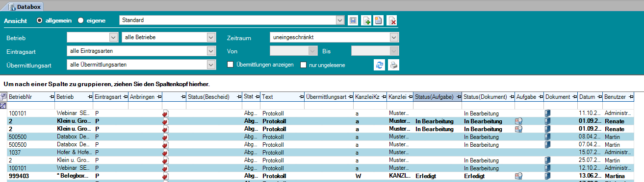644x182 pixels.
Task: Open the document icon in the 07.04. Martin row
Action: coord(548,144)
